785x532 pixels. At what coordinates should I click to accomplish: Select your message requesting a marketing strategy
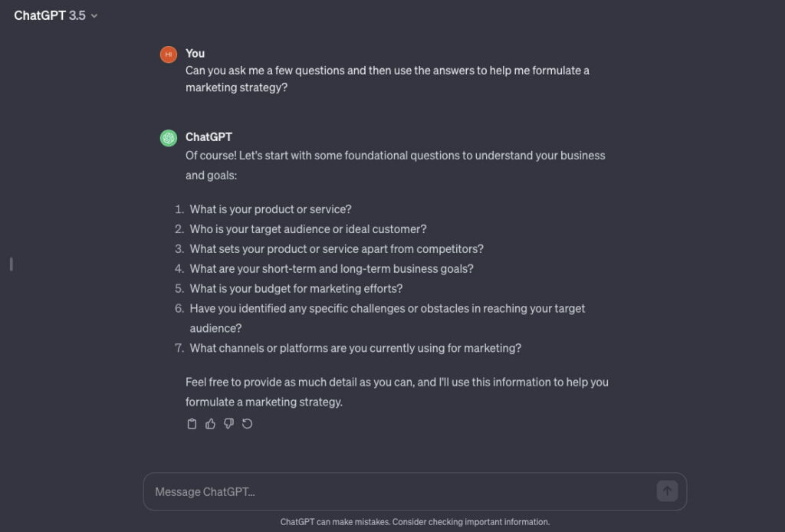387,78
